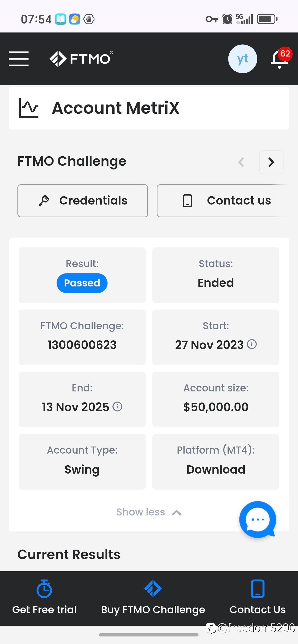
Task: Open the live chat bubble
Action: coord(257,519)
